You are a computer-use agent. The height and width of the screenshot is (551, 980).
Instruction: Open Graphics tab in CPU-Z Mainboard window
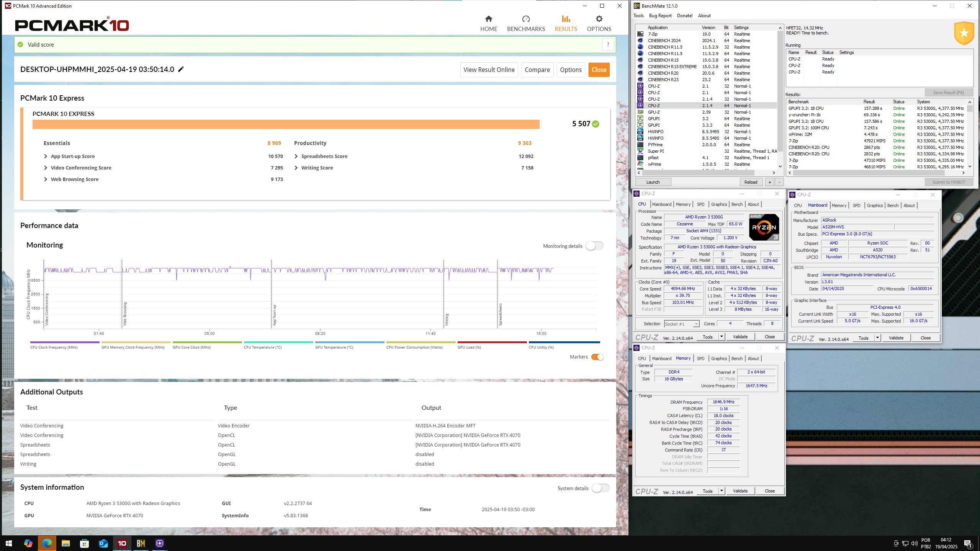[875, 205]
